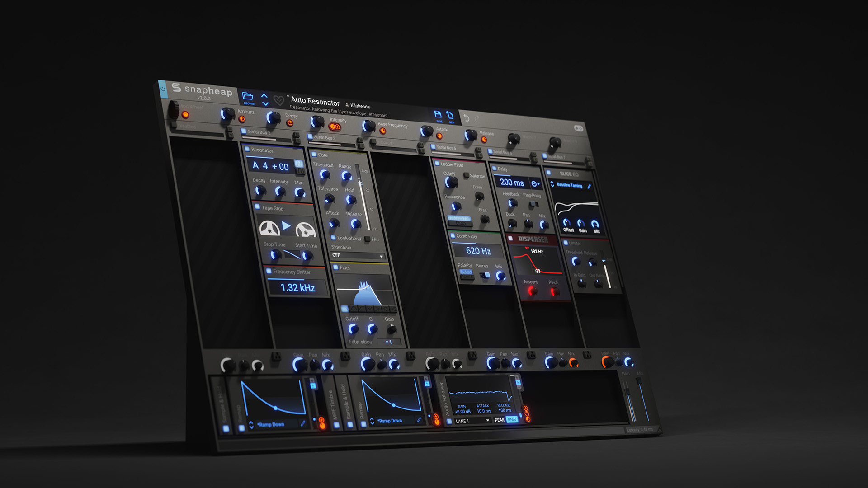Enable the Ladder Filter Saturate checkbox

466,175
